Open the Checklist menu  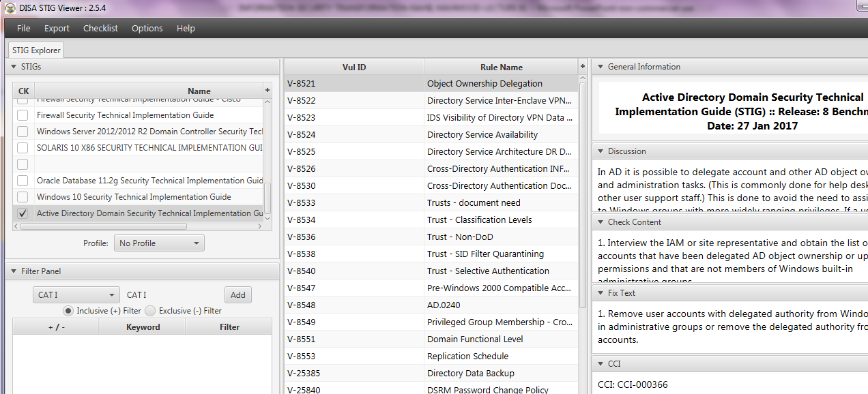click(100, 28)
